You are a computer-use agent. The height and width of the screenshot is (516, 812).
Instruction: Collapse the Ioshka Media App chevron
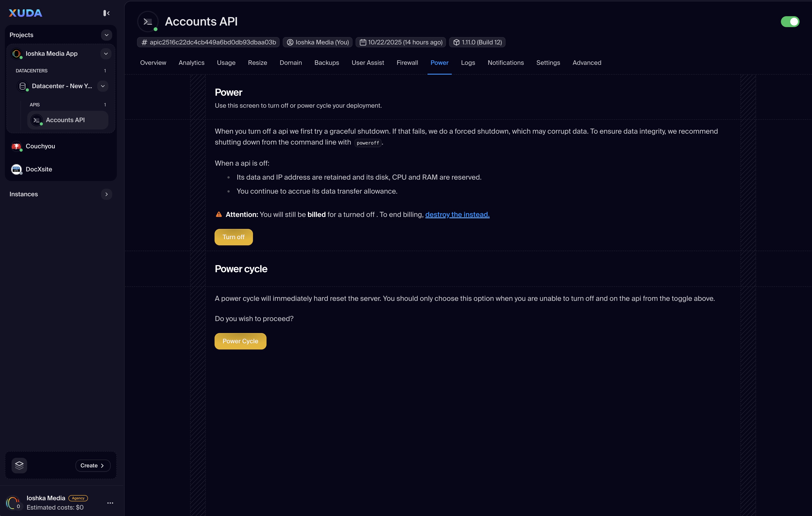(x=105, y=54)
